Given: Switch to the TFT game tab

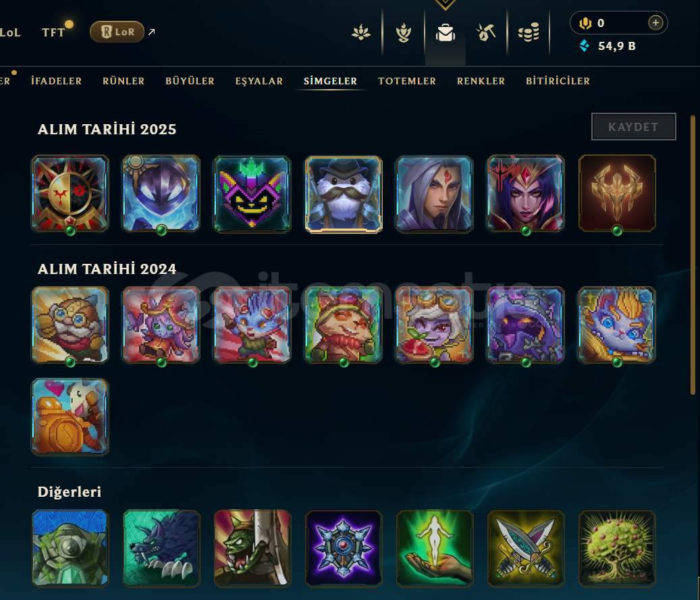Looking at the screenshot, I should [x=53, y=32].
